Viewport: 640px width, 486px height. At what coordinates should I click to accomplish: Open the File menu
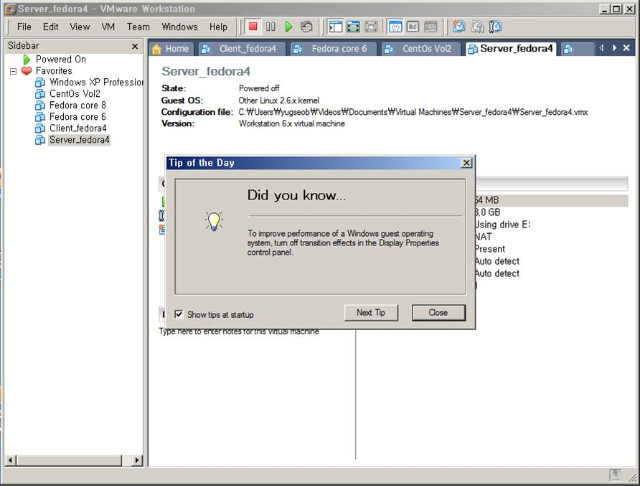24,27
